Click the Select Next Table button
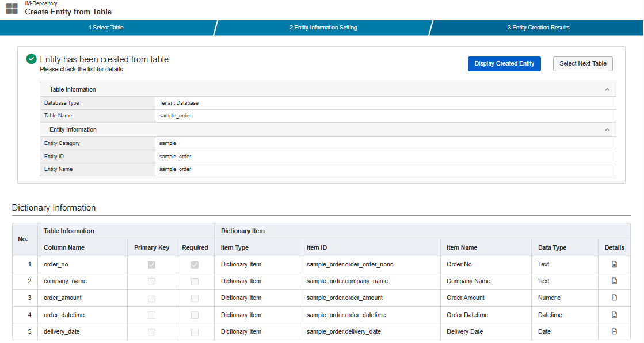 (x=583, y=64)
